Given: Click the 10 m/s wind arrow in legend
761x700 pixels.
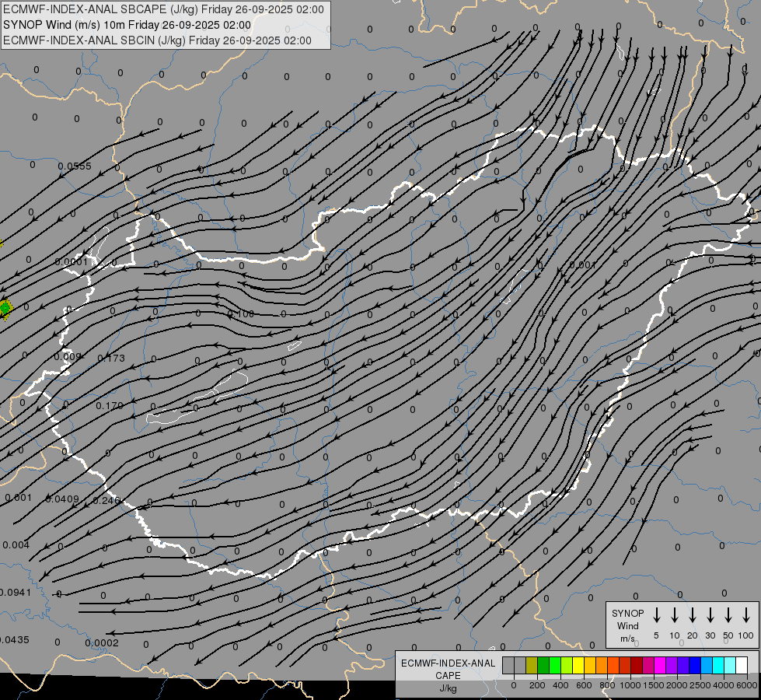Looking at the screenshot, I should tap(675, 615).
